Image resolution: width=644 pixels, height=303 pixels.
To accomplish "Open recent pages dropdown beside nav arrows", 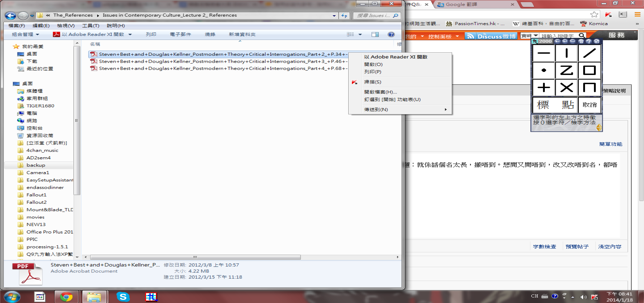I will (x=32, y=16).
